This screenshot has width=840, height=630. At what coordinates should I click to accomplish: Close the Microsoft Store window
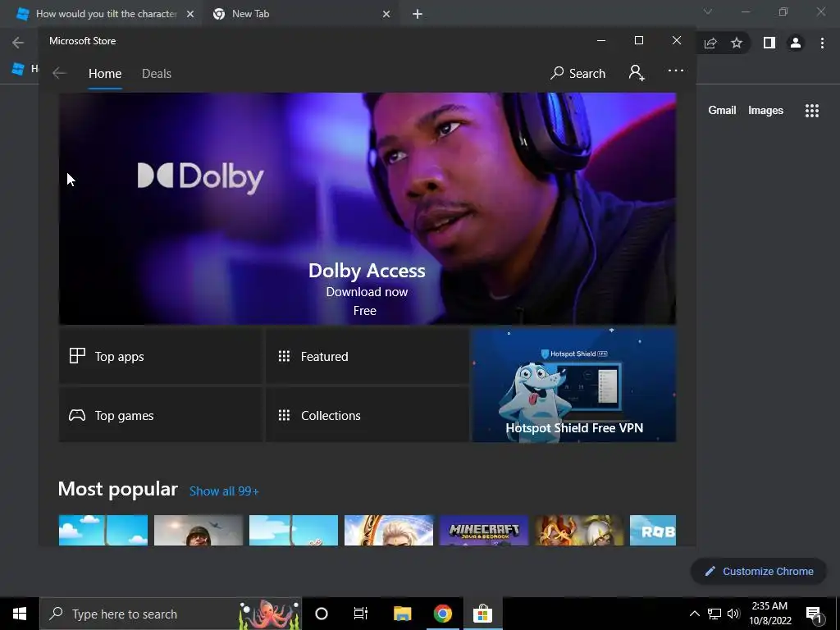(x=677, y=41)
